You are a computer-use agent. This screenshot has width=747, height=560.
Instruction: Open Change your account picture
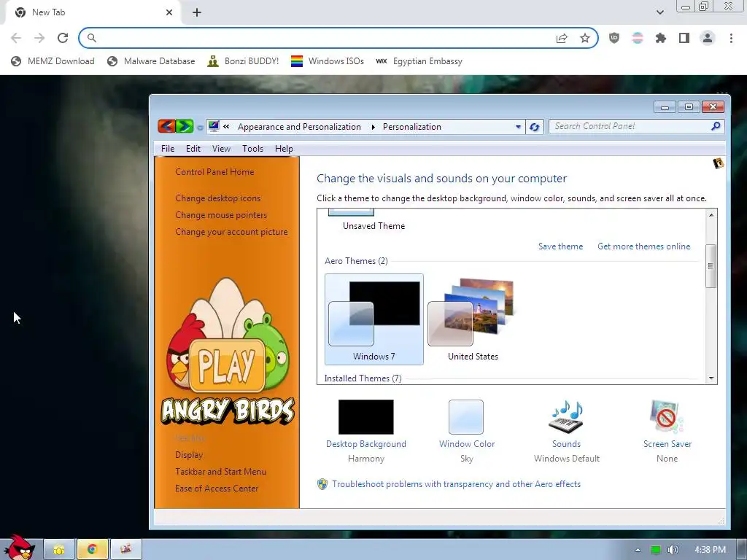pos(231,232)
